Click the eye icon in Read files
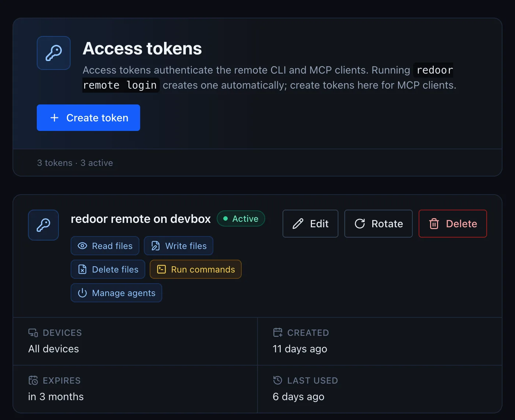 coord(82,246)
